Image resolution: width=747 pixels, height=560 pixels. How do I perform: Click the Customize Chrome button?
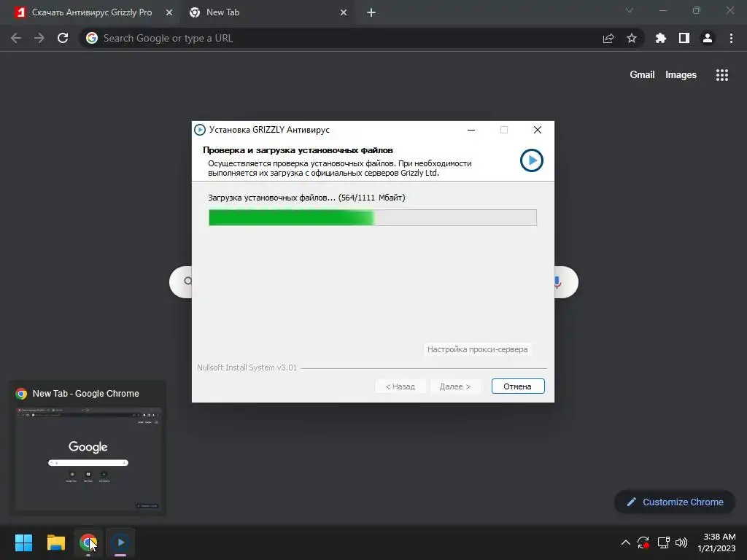(x=675, y=502)
